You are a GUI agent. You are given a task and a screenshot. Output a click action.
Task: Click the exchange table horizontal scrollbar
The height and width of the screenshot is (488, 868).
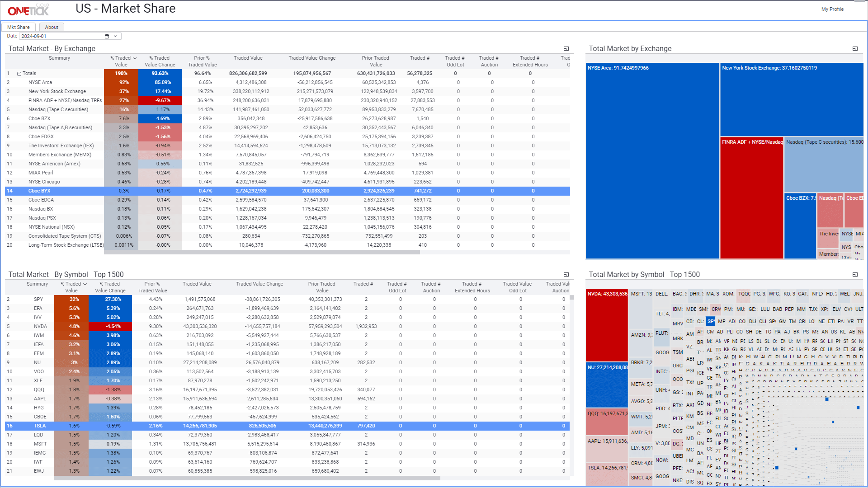[262, 253]
